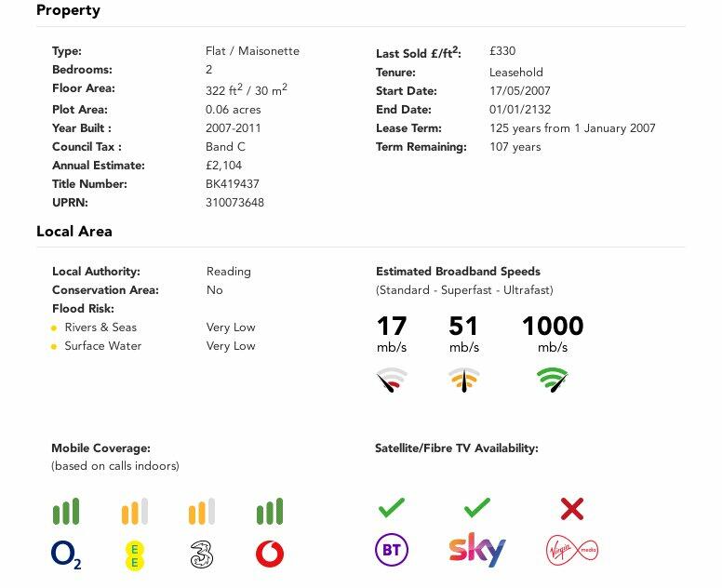Click the red cross above Virgin Media
Screen dimensions: 722x588
(x=571, y=508)
